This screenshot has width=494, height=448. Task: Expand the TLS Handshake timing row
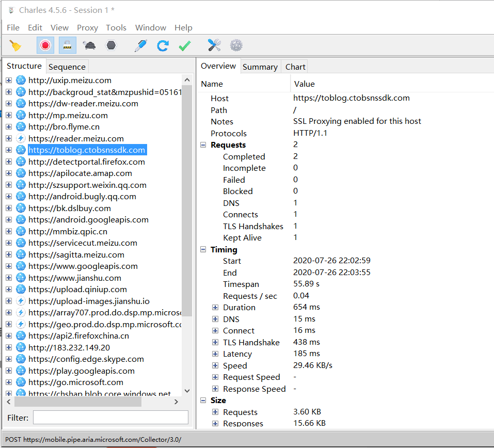coord(215,343)
